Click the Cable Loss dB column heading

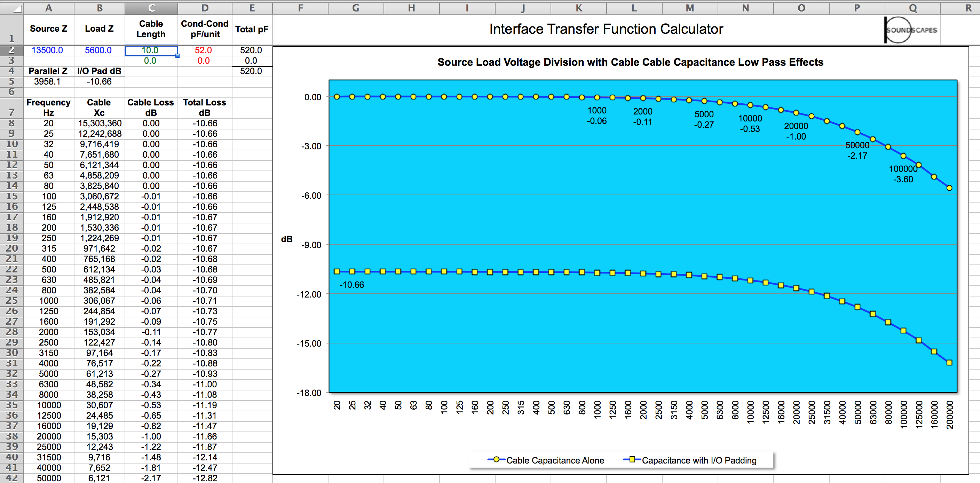[x=151, y=108]
